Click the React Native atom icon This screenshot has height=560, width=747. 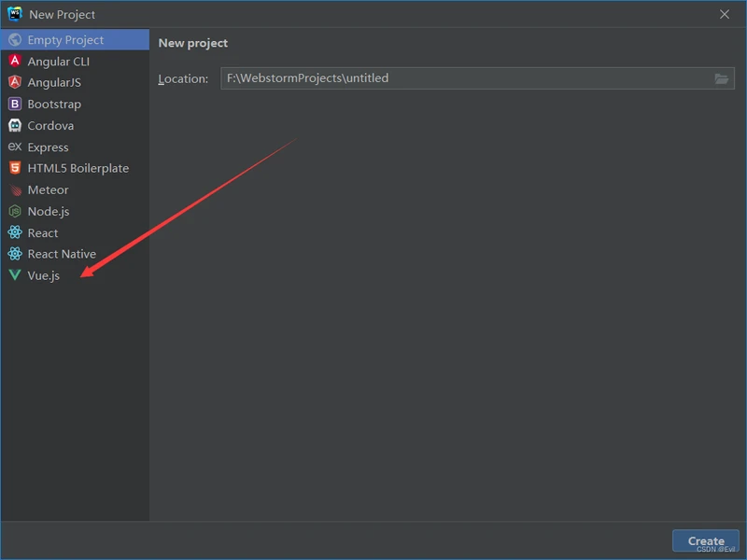tap(15, 254)
